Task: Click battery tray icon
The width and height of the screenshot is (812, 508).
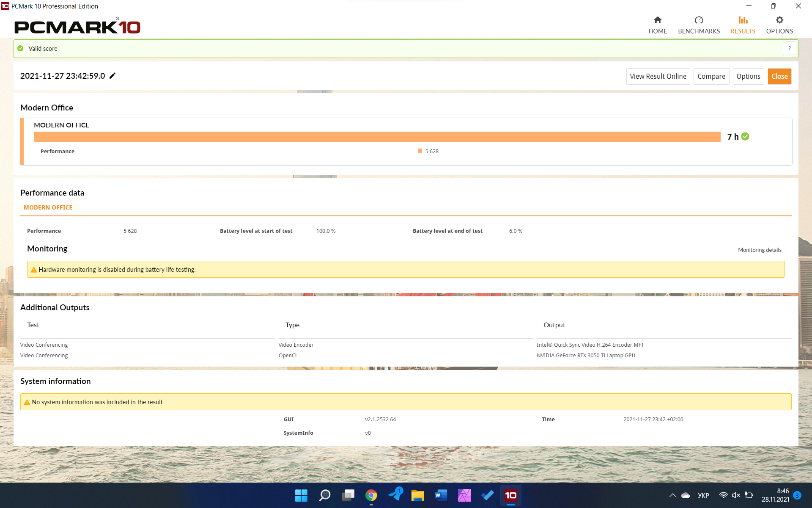Action: pyautogui.click(x=749, y=495)
